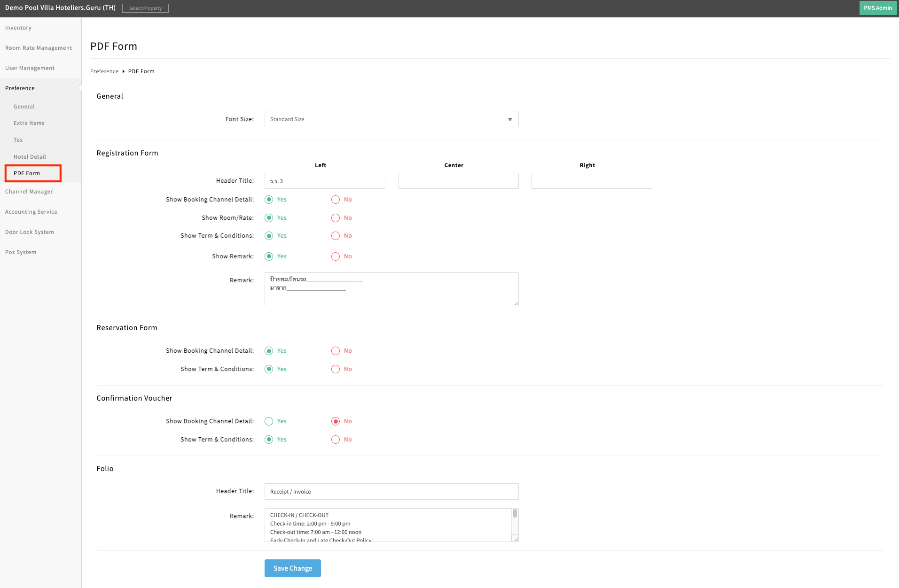Click the Save Change button

point(292,568)
